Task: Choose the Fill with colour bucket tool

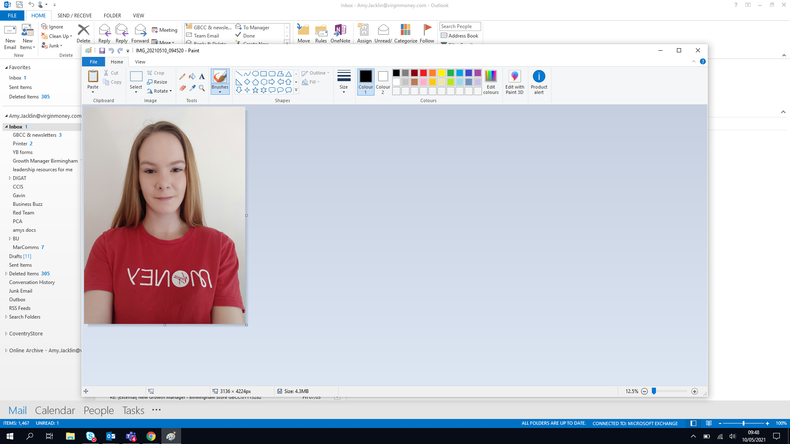Action: point(192,77)
